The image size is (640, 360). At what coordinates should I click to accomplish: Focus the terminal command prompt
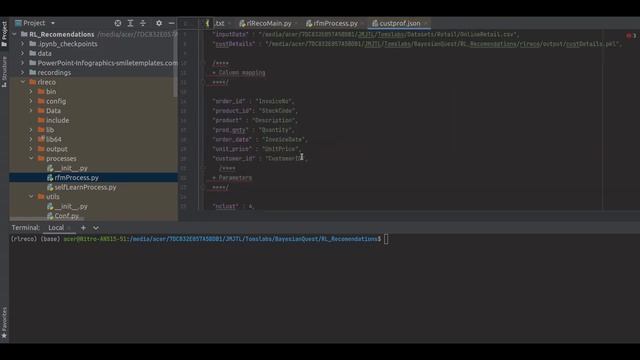386,239
